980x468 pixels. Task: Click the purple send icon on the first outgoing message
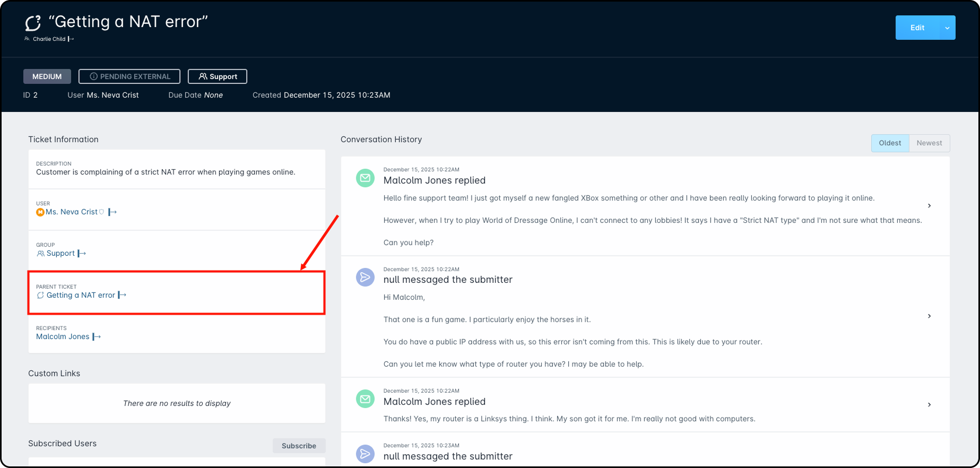coord(365,277)
